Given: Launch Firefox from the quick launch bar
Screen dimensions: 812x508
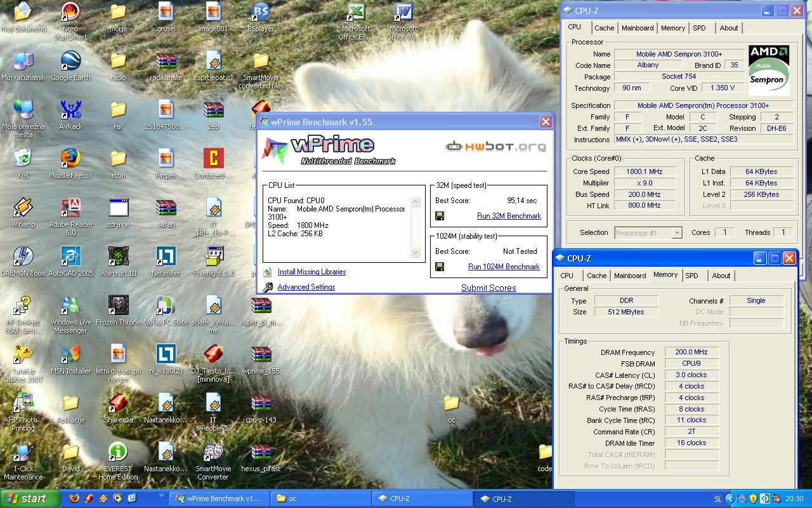Looking at the screenshot, I should tap(74, 498).
